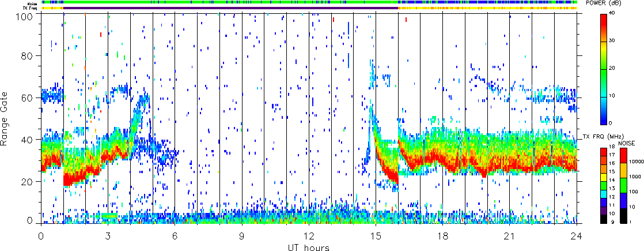Click the "UT hours" x-axis title
This screenshot has height=251, width=644.
308,248
